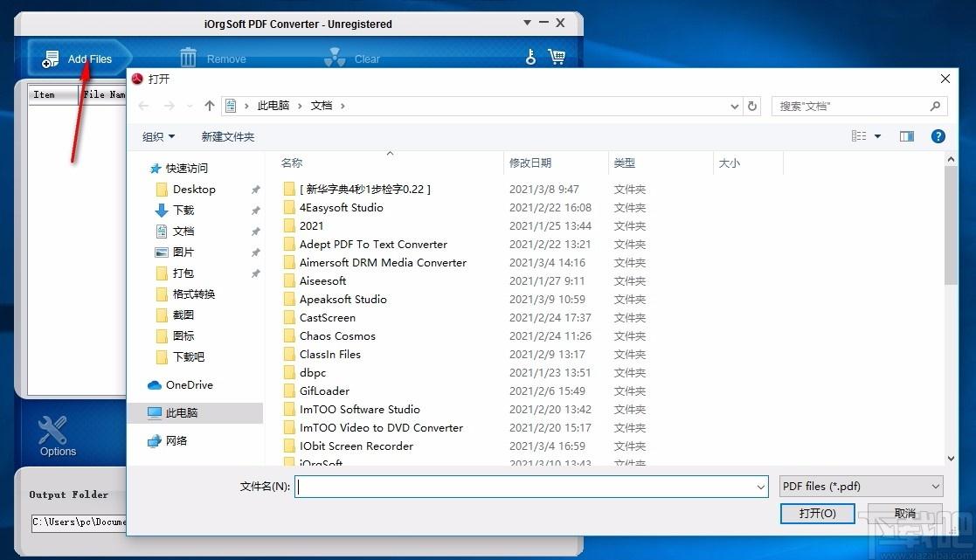Viewport: 976px width, 560px height.
Task: Click 此电脑 in address breadcrumb
Action: [x=273, y=106]
